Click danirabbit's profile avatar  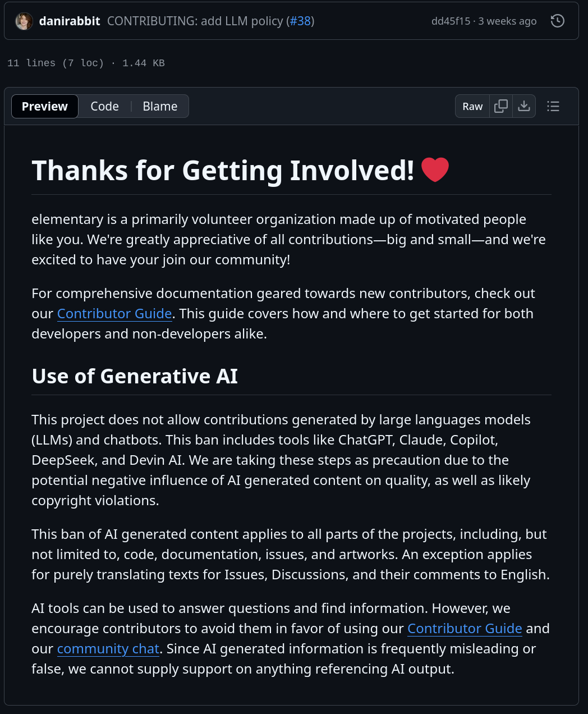click(x=24, y=21)
